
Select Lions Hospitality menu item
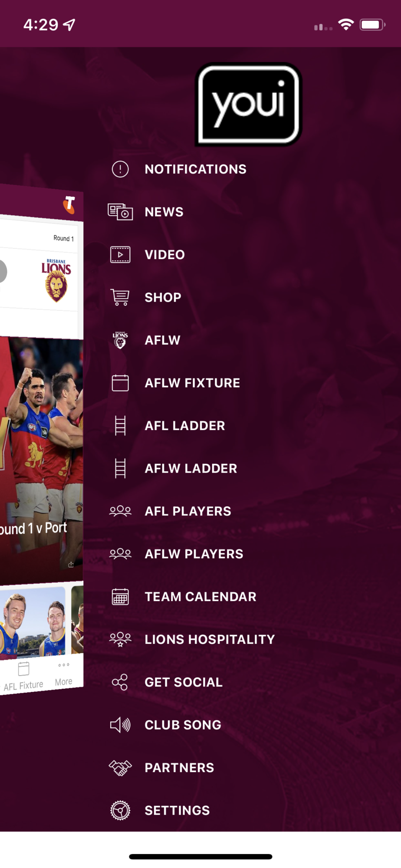pos(210,639)
